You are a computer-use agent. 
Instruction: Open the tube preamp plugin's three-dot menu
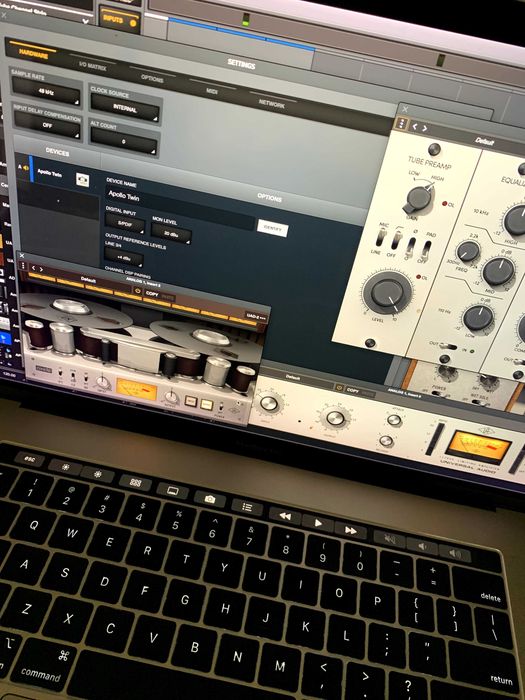click(402, 123)
